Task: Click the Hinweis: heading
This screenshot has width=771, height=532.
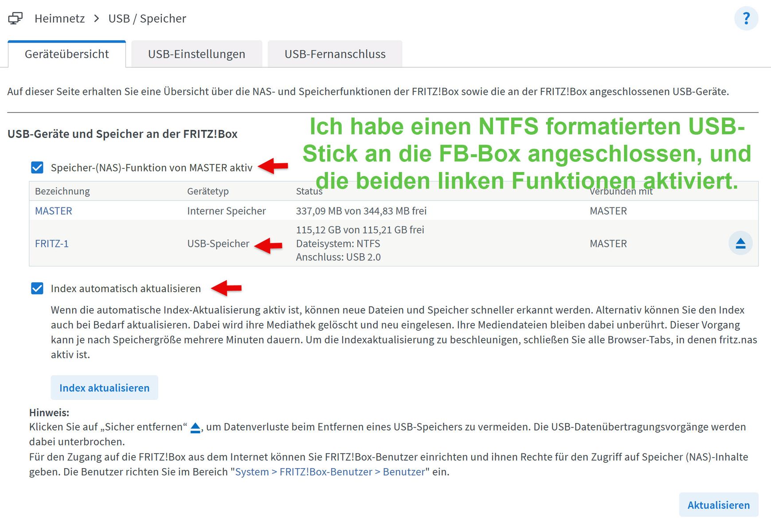Action: [49, 413]
